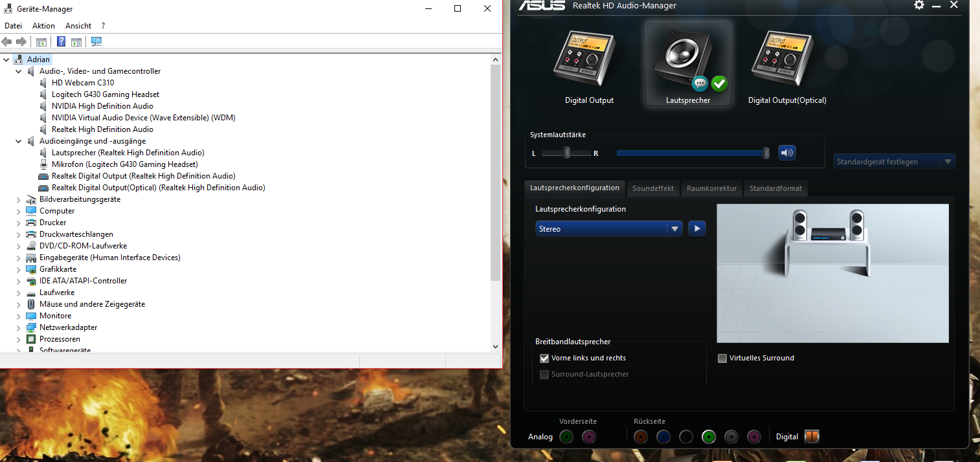This screenshot has height=462, width=980.
Task: Click the green checkmark default device badge
Action: click(x=719, y=83)
